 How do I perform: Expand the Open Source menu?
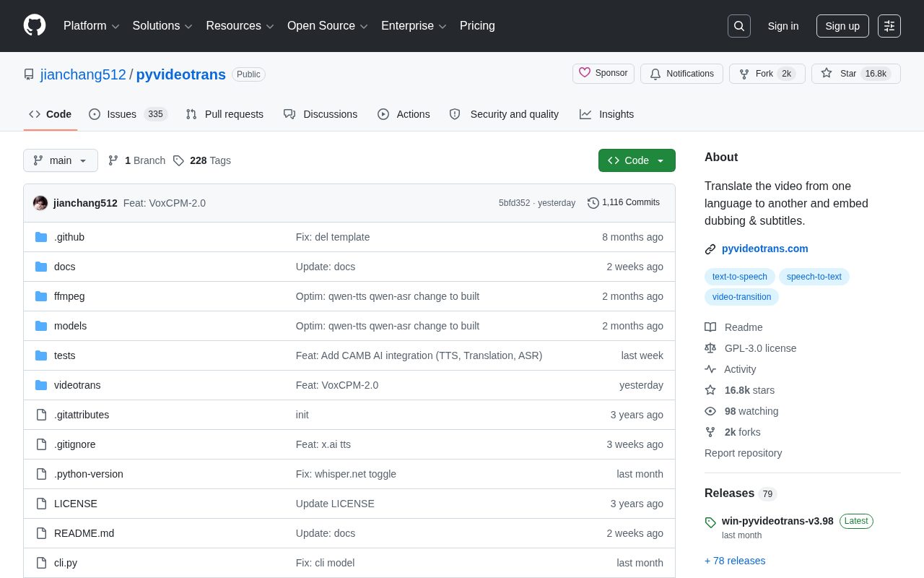click(328, 26)
